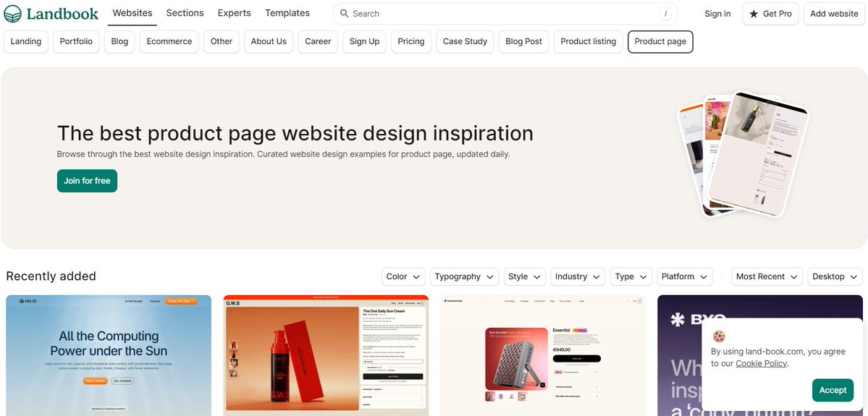
Task: Select the Sign Up category chip
Action: point(365,41)
